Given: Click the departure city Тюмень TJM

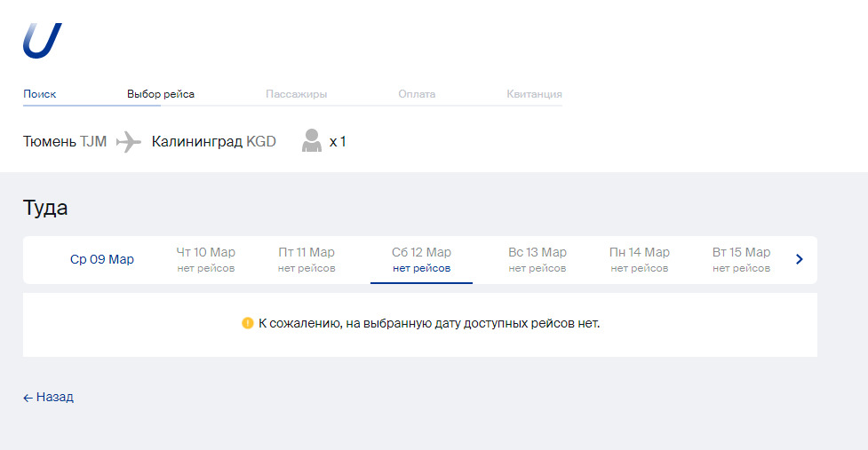Looking at the screenshot, I should click(65, 141).
